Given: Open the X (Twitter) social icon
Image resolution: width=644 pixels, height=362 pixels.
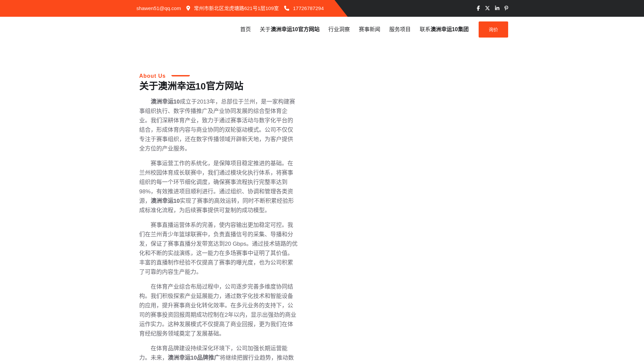Looking at the screenshot, I should pos(487,8).
